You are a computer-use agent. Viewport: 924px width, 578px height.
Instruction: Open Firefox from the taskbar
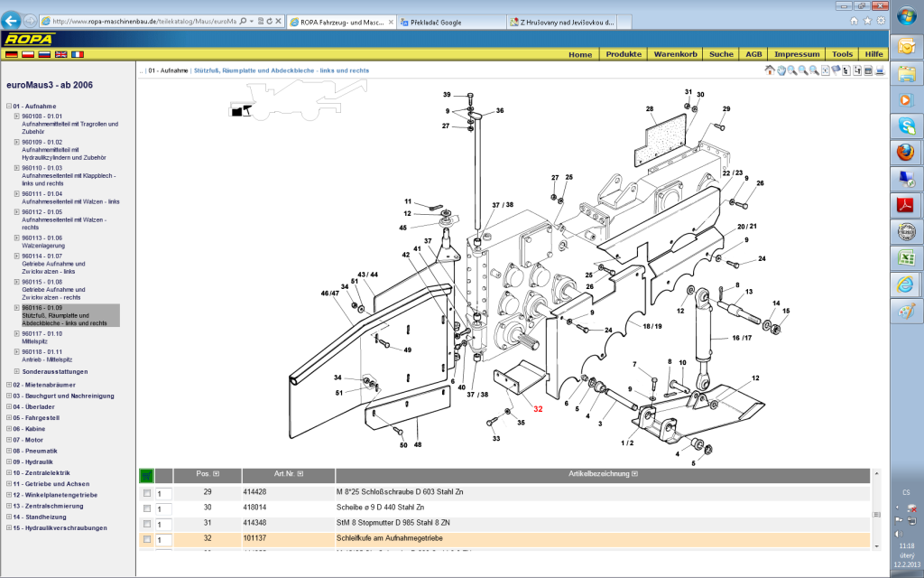(906, 152)
